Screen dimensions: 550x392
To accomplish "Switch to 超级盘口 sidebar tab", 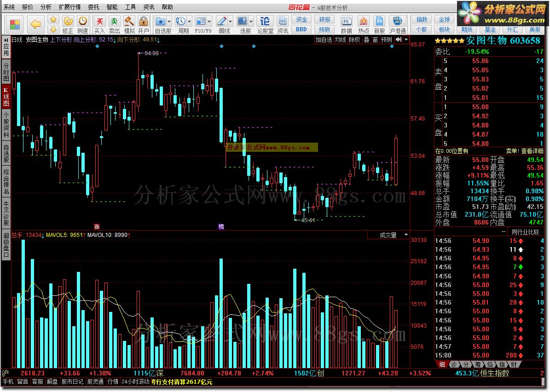I will tap(6, 244).
